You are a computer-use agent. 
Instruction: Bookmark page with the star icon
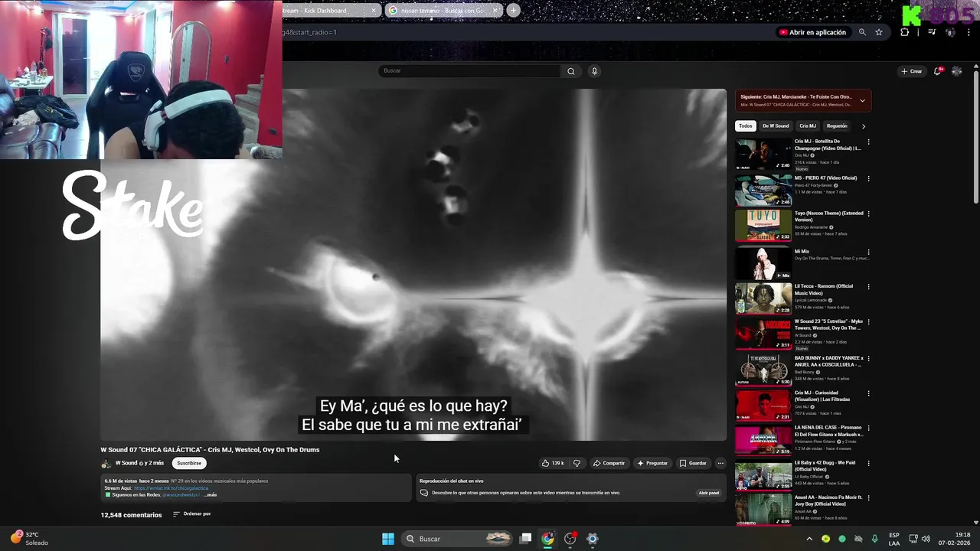(879, 32)
